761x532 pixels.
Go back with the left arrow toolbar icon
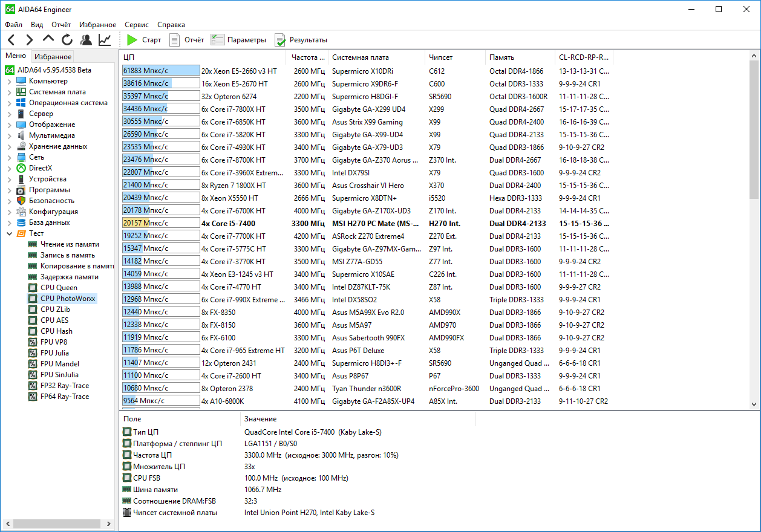[11, 40]
